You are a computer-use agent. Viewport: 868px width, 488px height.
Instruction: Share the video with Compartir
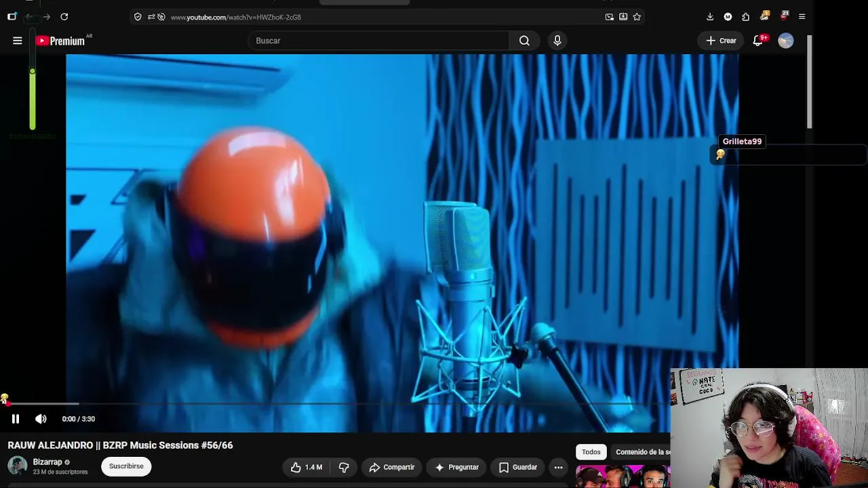[392, 467]
